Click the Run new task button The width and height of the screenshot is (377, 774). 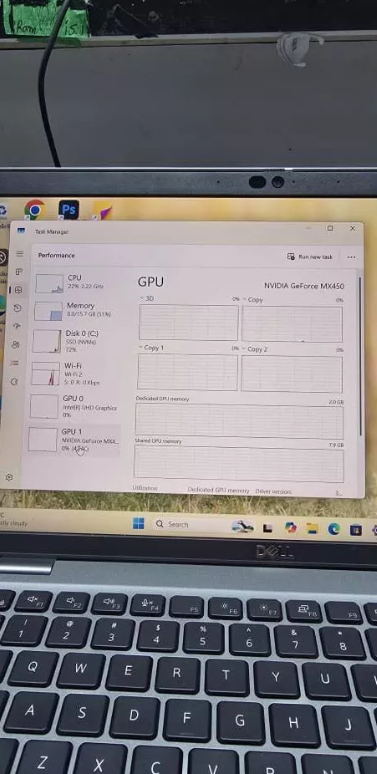pos(310,257)
